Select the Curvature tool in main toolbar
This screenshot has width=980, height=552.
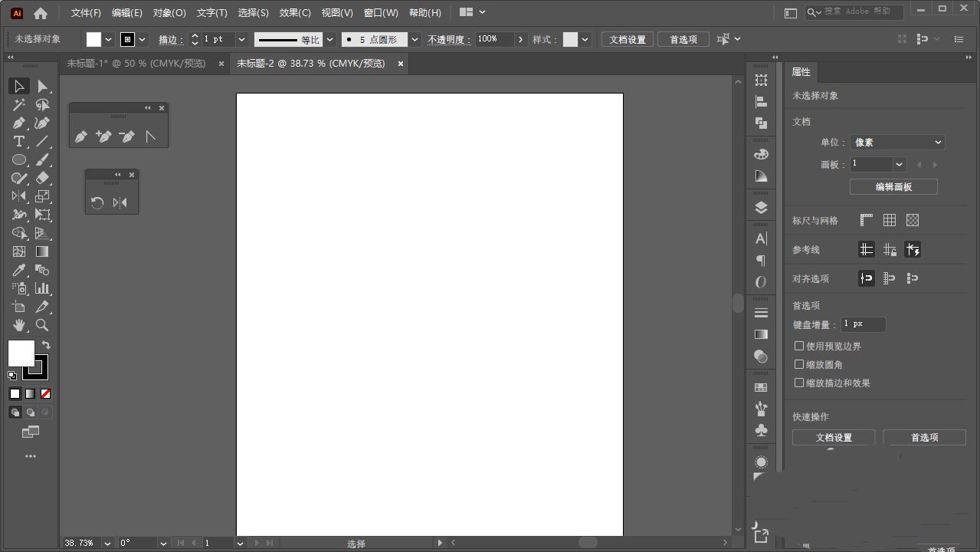click(x=43, y=123)
